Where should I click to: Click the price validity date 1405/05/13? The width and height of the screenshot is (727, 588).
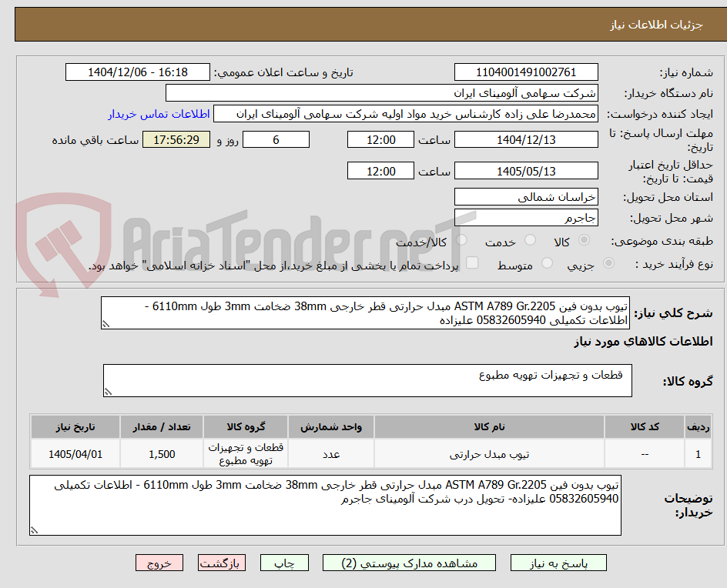click(526, 171)
